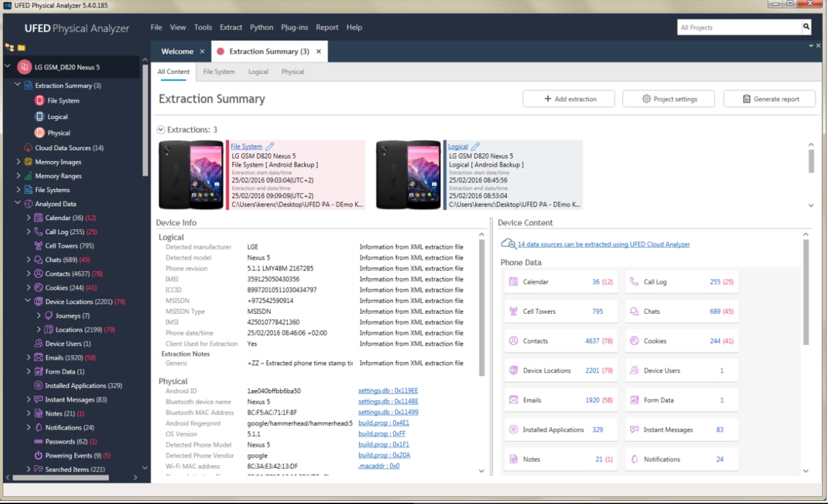Viewport: 828px width, 504px height.
Task: Click the Cloud Data Sources icon in sidebar
Action: pos(28,148)
